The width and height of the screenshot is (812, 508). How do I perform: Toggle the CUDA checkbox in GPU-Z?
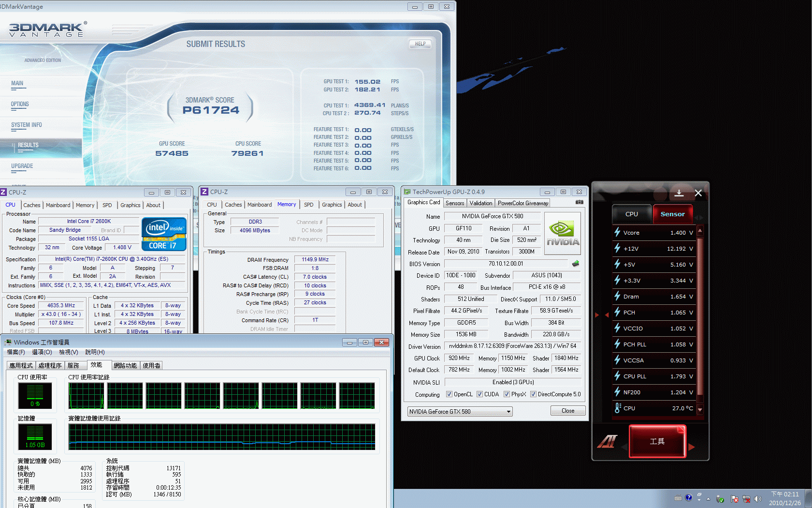point(479,394)
